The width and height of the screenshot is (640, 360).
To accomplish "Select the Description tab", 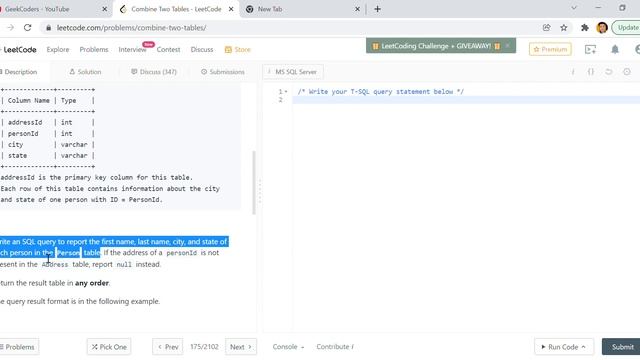I will pyautogui.click(x=19, y=72).
